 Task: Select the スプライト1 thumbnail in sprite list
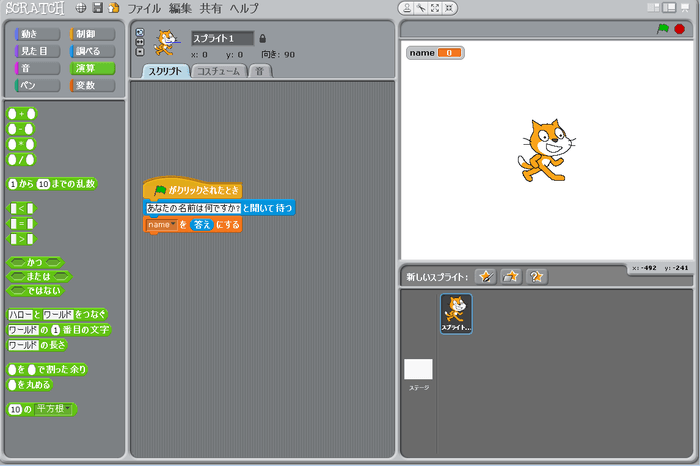[456, 314]
